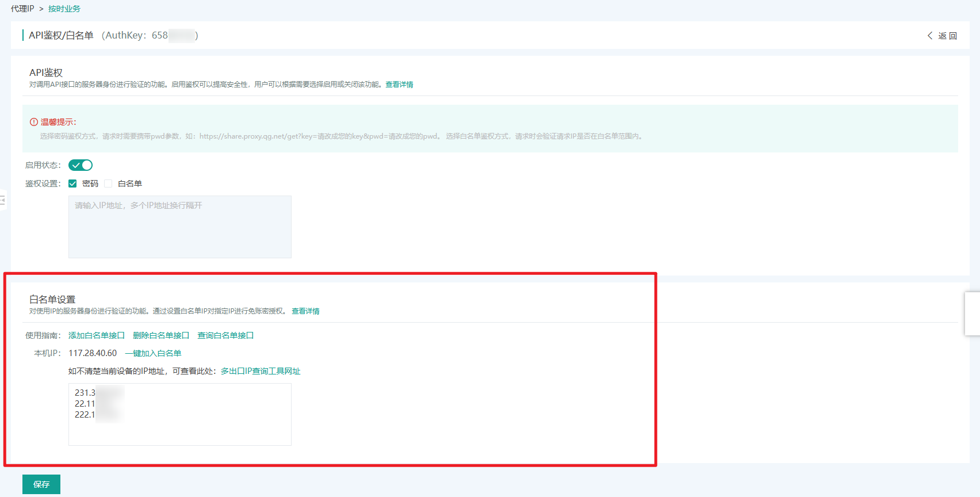Open the 添加白名单接口 guide link

point(97,335)
